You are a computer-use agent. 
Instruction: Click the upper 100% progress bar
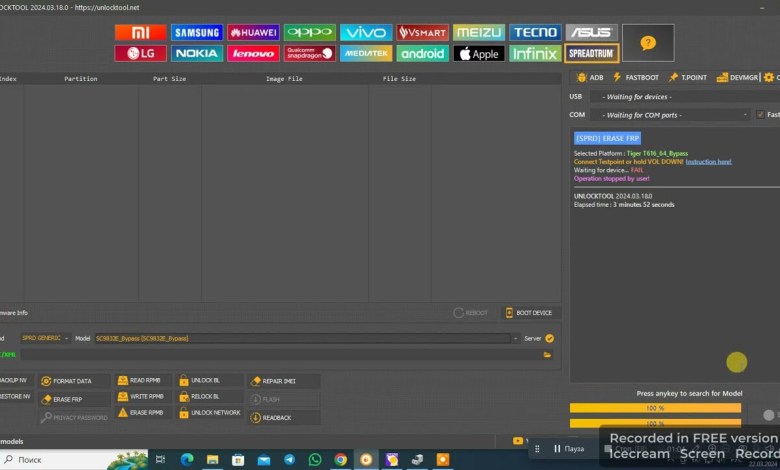coord(655,408)
